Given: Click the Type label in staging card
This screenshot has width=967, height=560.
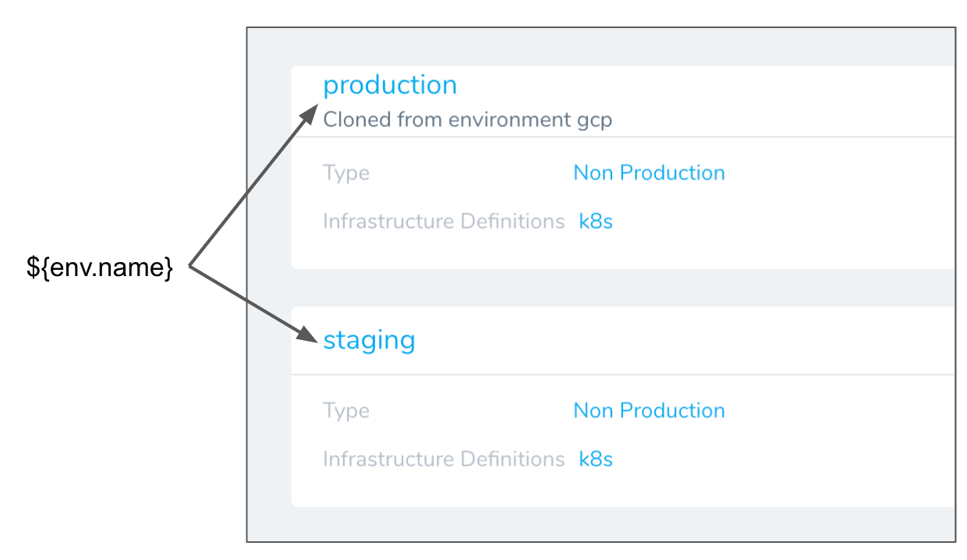Looking at the screenshot, I should point(346,411).
